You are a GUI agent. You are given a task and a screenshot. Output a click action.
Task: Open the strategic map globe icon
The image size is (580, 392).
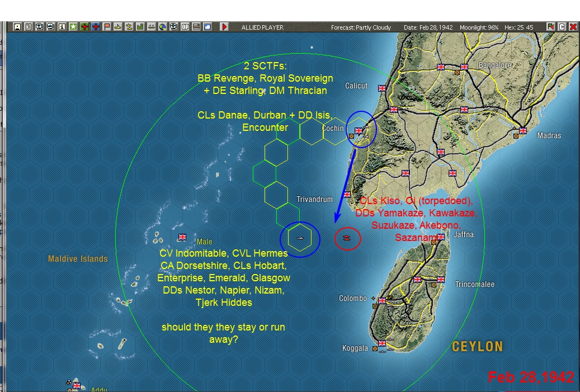pyautogui.click(x=163, y=26)
